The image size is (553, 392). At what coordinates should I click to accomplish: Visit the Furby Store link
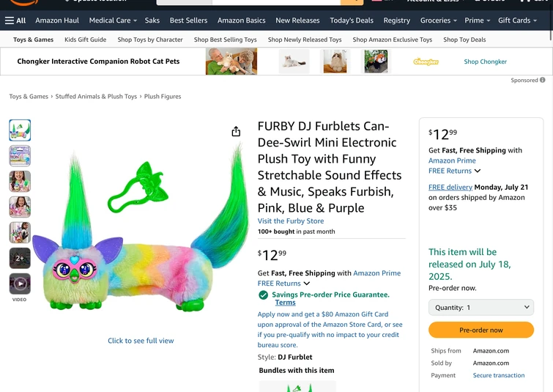coord(291,221)
